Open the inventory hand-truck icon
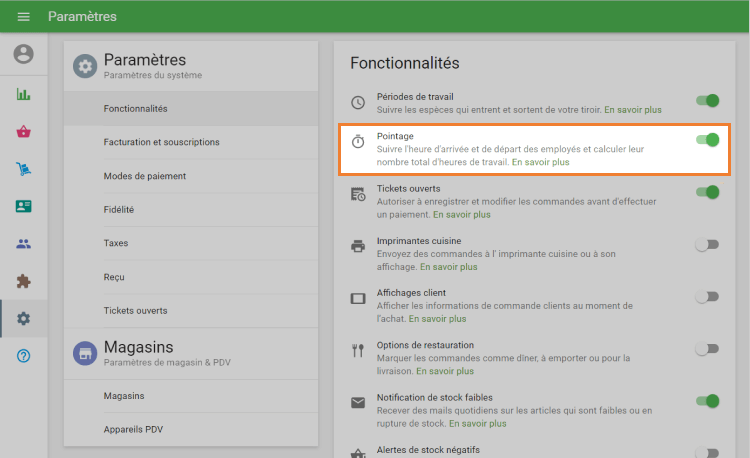 coord(23,169)
